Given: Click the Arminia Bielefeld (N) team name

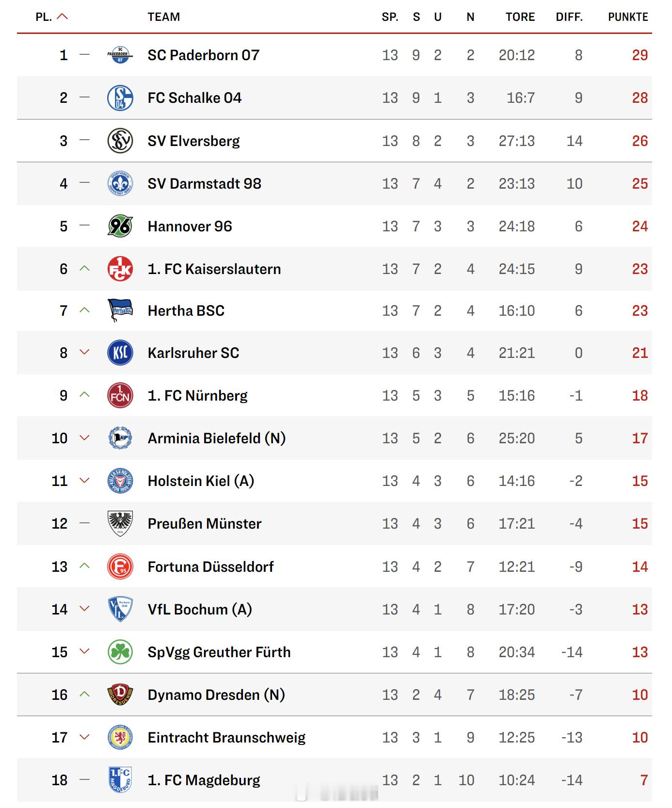Looking at the screenshot, I should click(216, 438).
